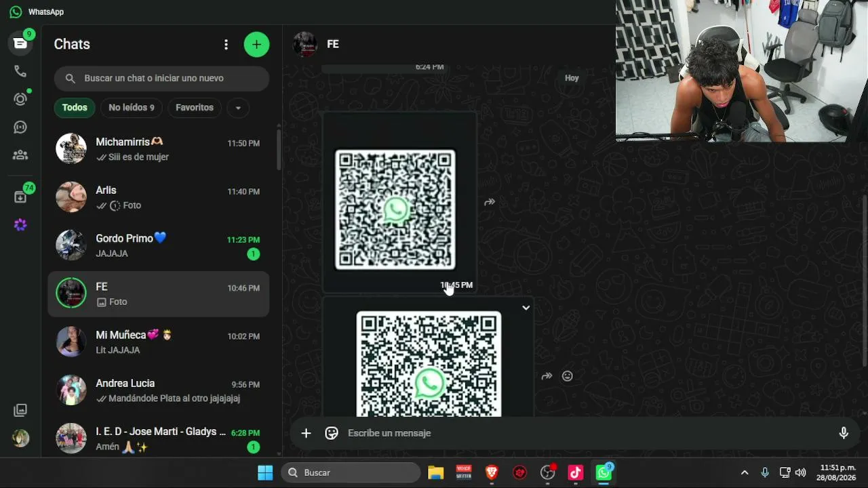This screenshot has width=868, height=488.
Task: Open the Gordo Primo chat
Action: (x=158, y=245)
